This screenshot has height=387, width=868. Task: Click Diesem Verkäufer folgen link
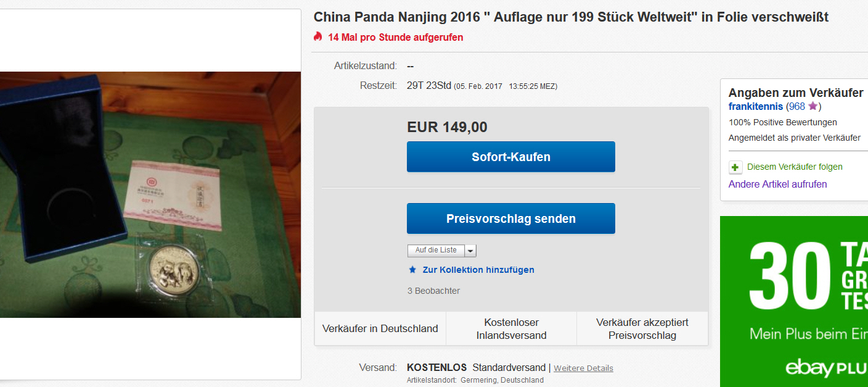(795, 167)
